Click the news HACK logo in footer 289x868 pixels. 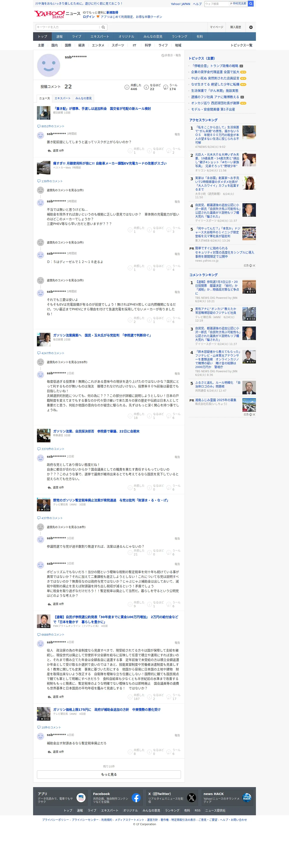click(x=247, y=797)
